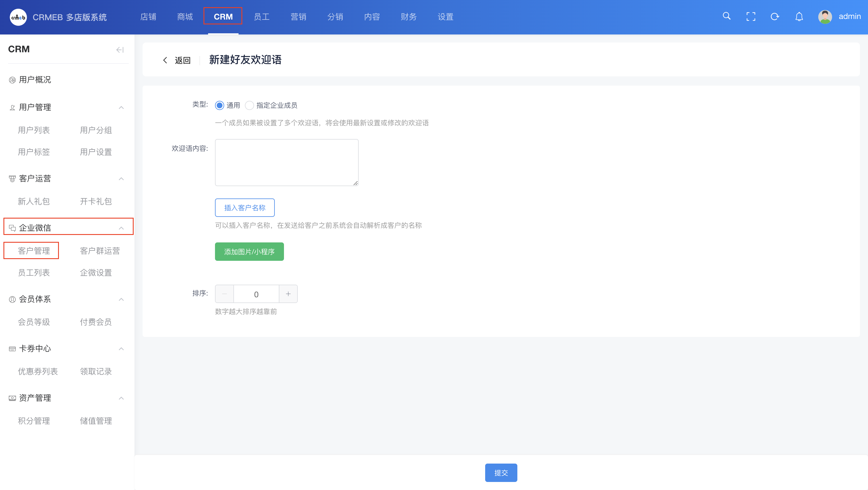Collapse the 用户管理 menu group
Image resolution: width=868 pixels, height=490 pixels.
(x=121, y=107)
